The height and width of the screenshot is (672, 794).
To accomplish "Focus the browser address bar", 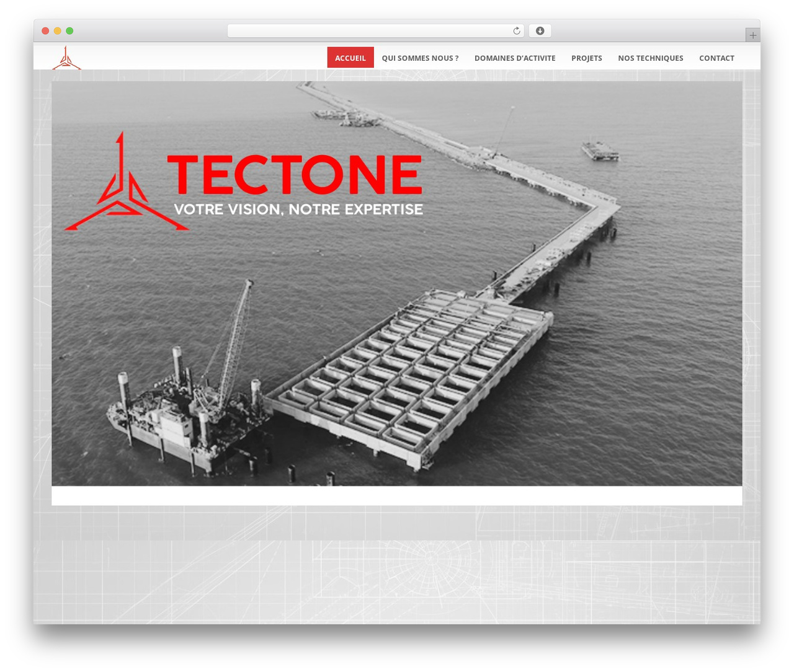I will click(376, 31).
